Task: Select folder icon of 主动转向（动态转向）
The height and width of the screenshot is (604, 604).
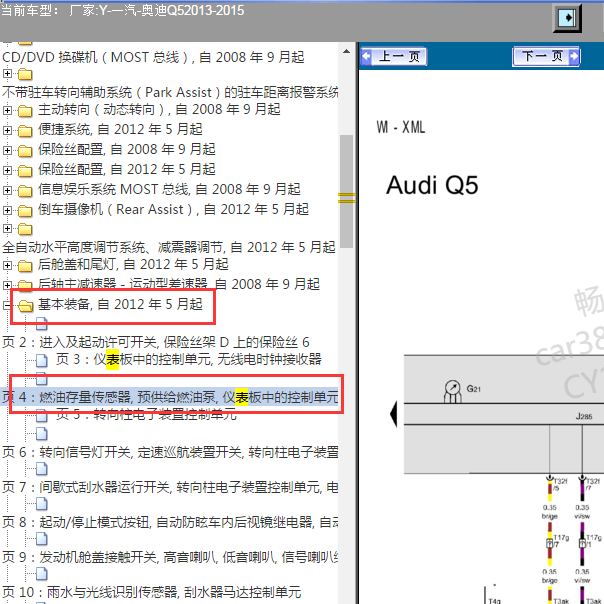Action: (x=25, y=111)
